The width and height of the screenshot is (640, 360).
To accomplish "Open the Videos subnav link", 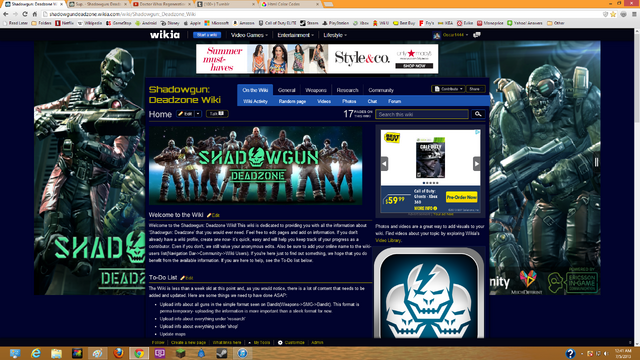I will [x=324, y=101].
